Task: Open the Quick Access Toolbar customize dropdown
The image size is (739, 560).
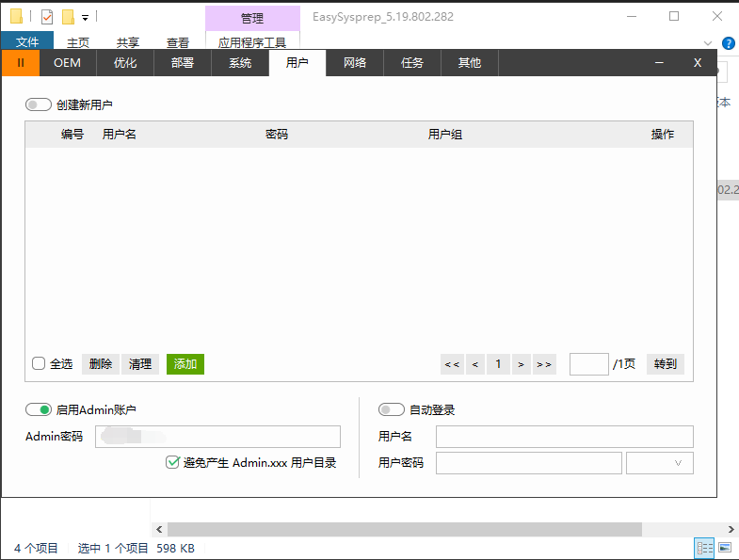Action: point(85,17)
